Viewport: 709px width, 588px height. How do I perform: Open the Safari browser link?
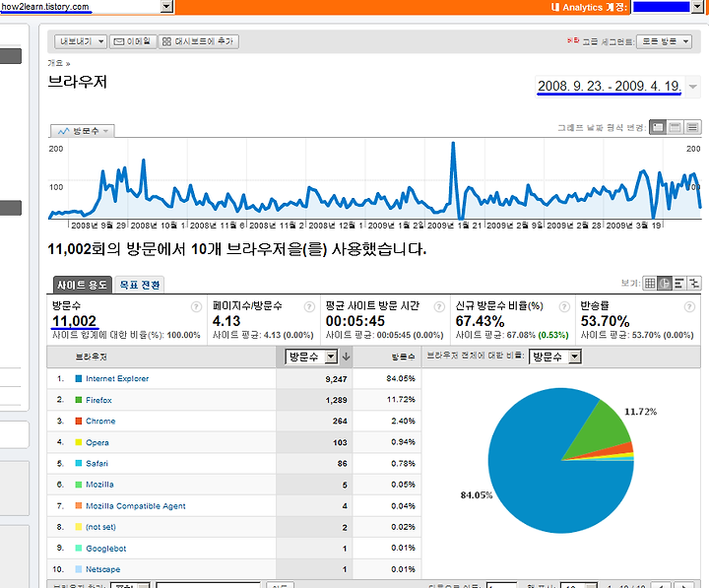pos(97,463)
